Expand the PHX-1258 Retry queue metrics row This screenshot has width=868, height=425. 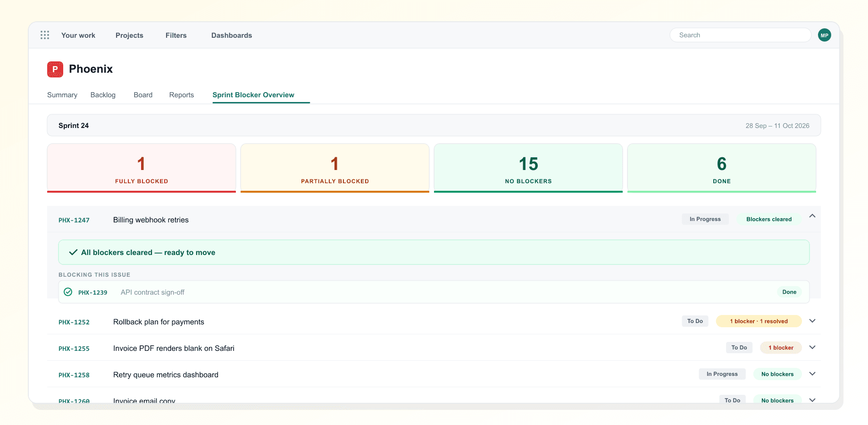[x=812, y=374]
